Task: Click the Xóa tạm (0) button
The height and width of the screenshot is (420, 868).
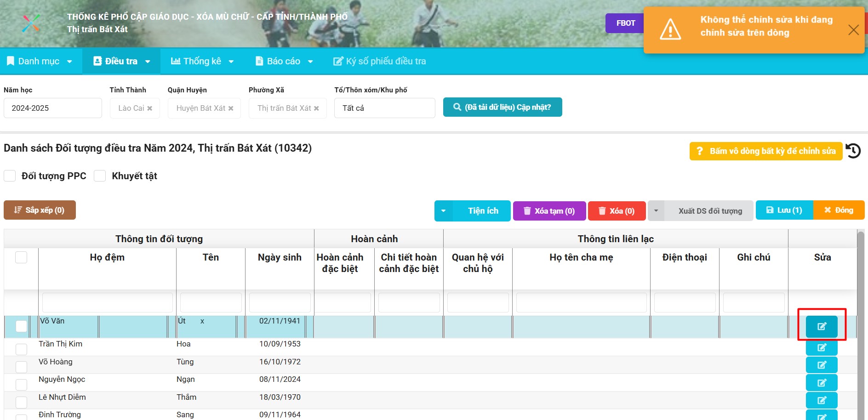Action: pos(549,211)
